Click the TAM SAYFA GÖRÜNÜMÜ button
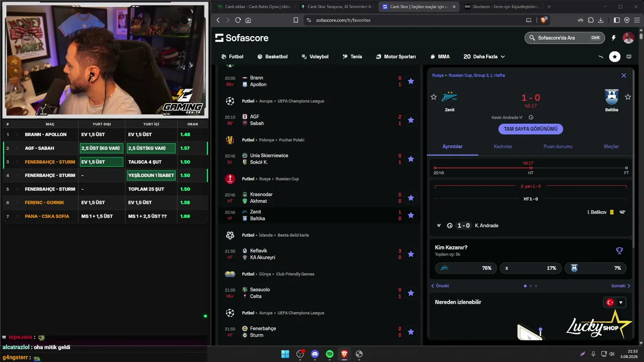This screenshot has height=362, width=644. pyautogui.click(x=531, y=129)
